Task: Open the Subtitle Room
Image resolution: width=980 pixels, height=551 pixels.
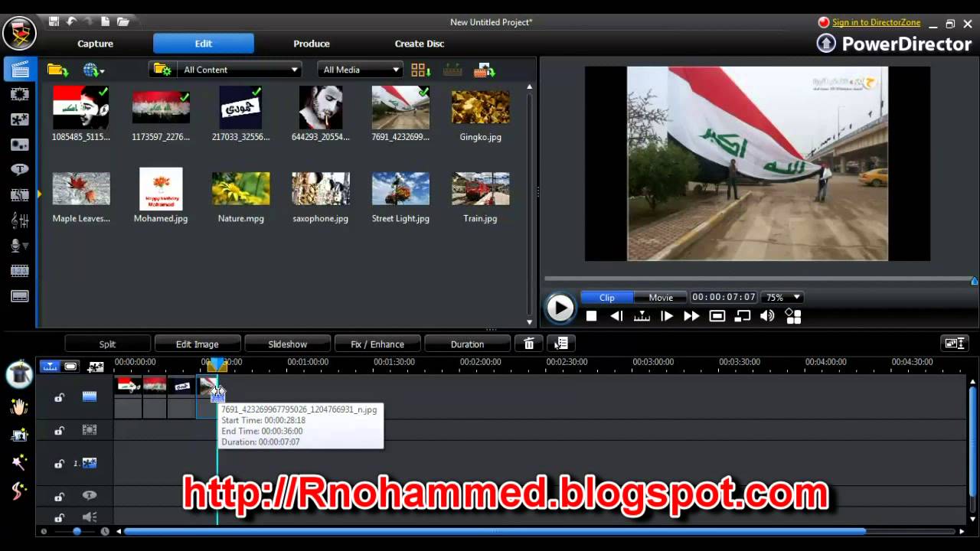Action: tap(20, 296)
